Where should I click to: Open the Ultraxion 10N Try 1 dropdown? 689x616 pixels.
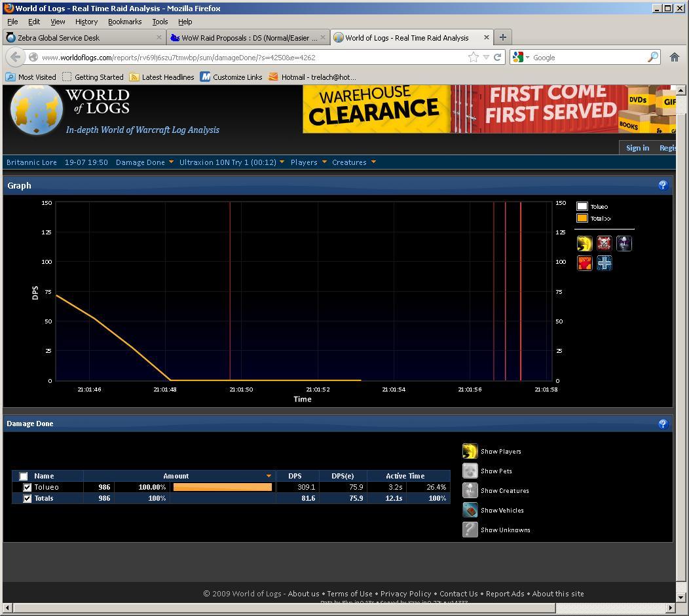click(x=231, y=162)
